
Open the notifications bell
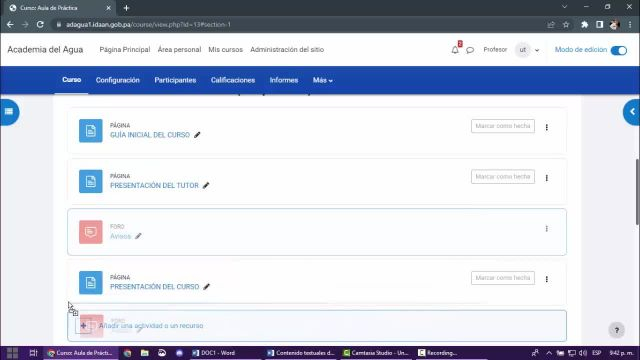[455, 50]
